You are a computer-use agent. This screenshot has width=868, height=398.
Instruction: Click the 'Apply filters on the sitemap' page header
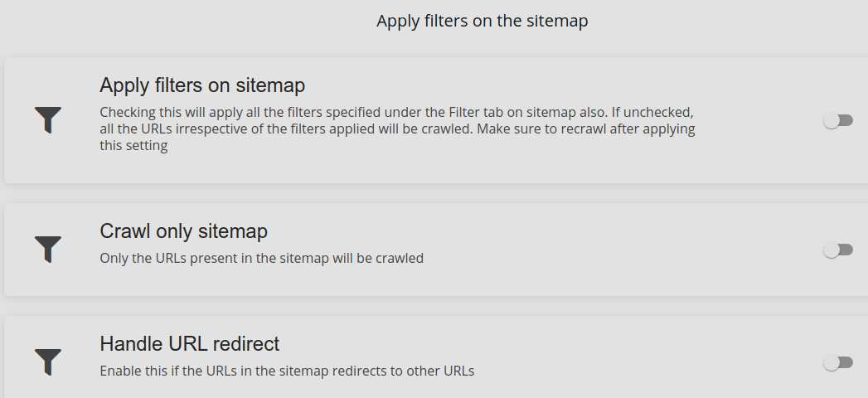(x=482, y=22)
